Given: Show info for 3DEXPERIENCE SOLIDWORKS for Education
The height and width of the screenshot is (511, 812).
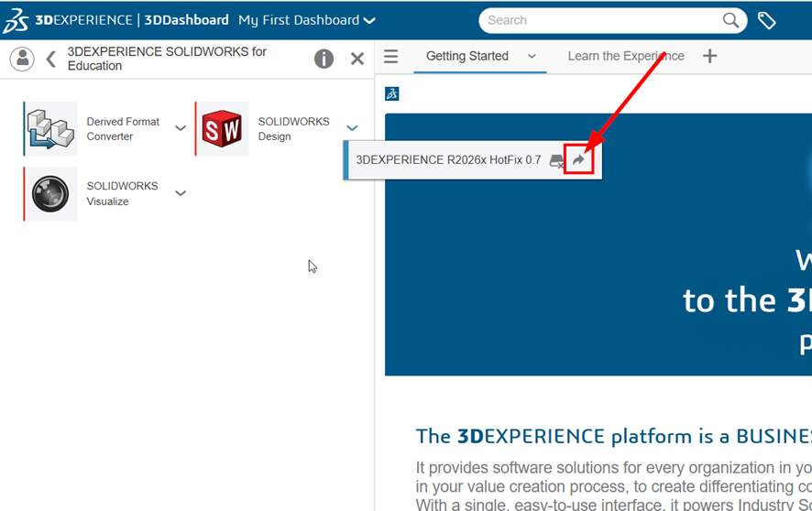Looking at the screenshot, I should click(324, 59).
